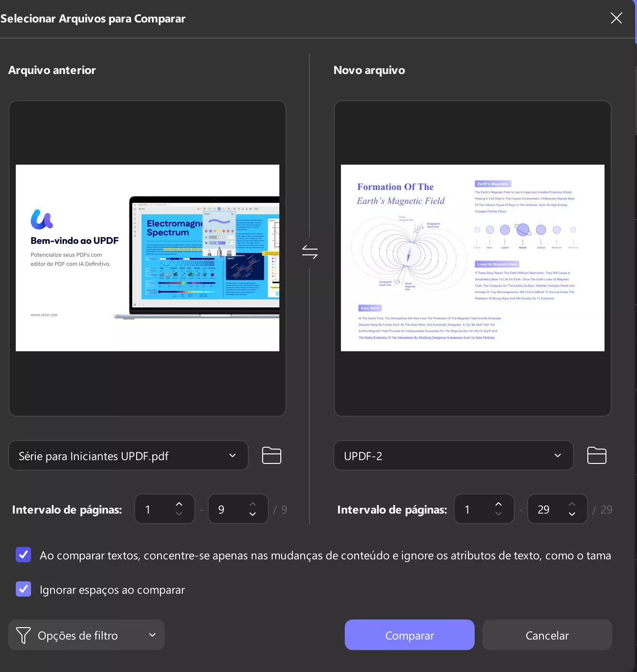Close the Selecionar Arquivos para Comparar dialog
Screen dimensions: 637x672
(x=616, y=18)
